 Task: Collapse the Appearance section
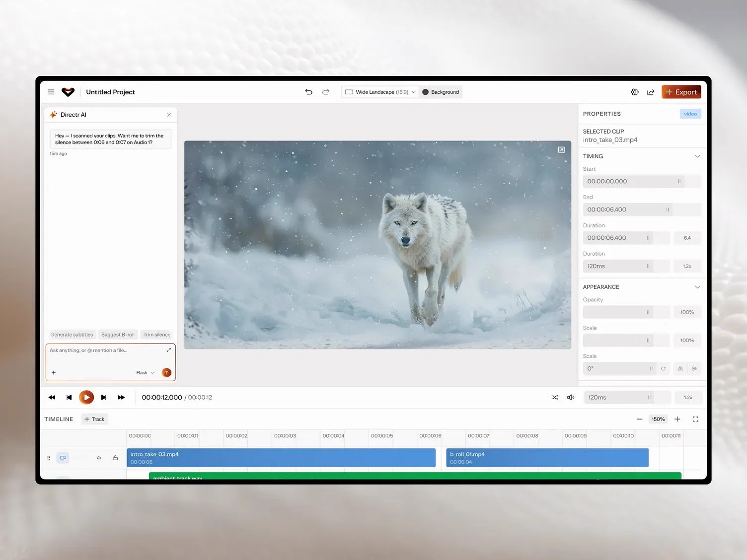pyautogui.click(x=697, y=287)
